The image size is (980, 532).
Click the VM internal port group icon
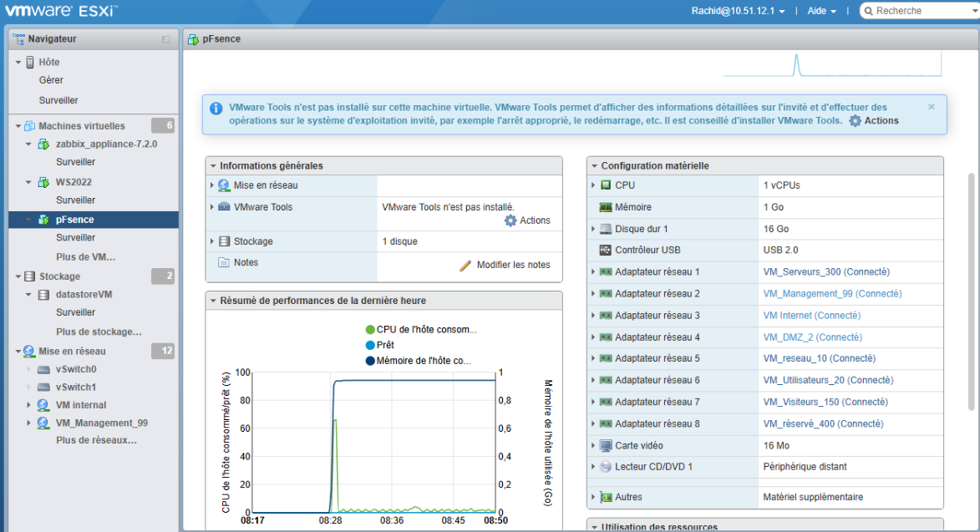point(43,405)
